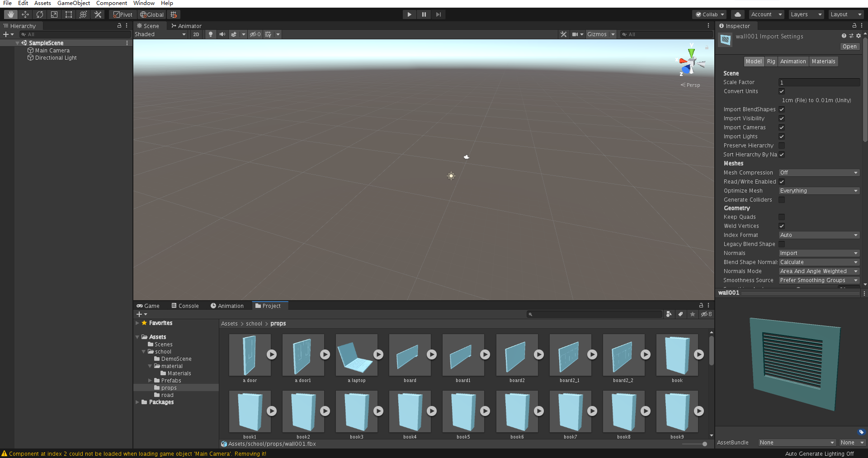The width and height of the screenshot is (868, 458).
Task: Open Index Format dropdown
Action: [819, 235]
